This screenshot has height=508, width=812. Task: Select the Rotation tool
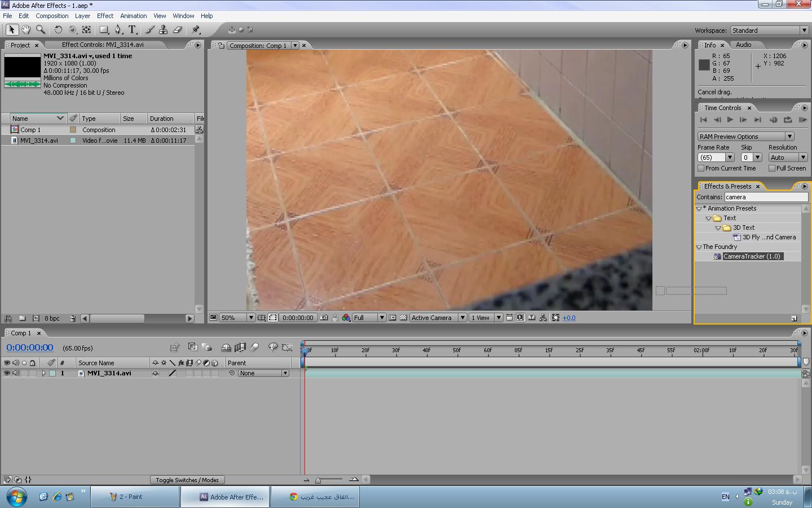[58, 30]
